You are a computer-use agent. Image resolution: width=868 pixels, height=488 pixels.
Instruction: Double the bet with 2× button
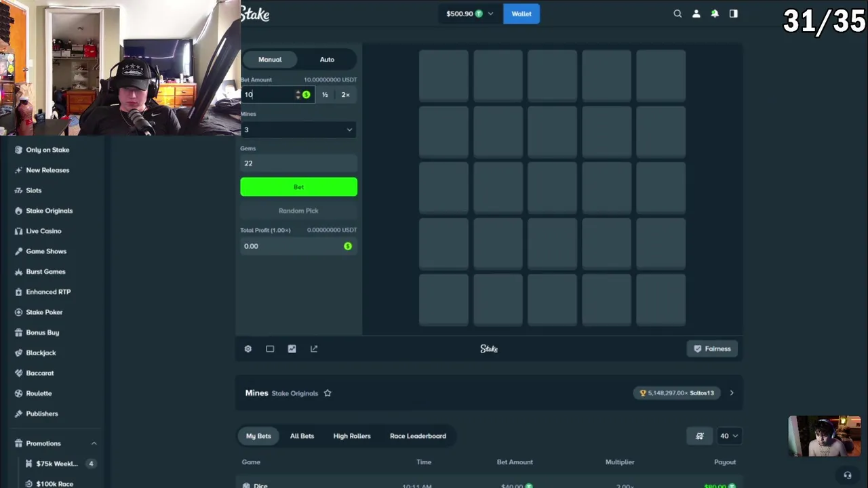point(345,95)
